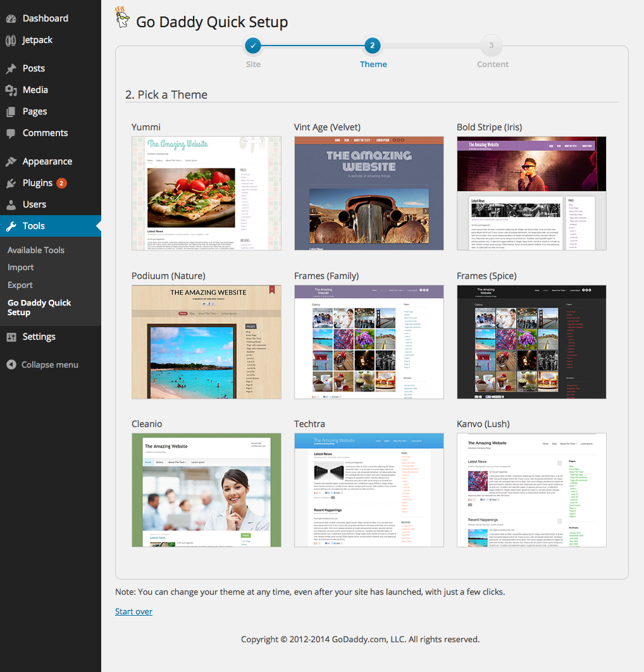Click the Settings icon in sidebar
Image resolution: width=644 pixels, height=672 pixels.
tap(11, 337)
